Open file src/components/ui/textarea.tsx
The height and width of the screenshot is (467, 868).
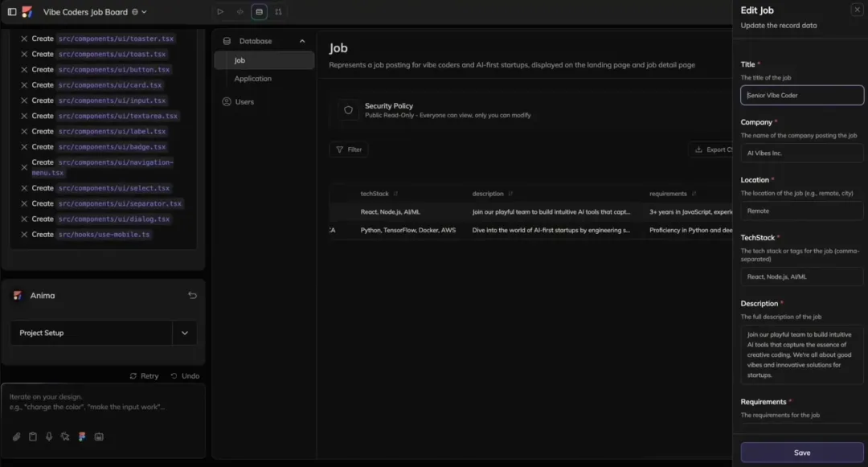118,117
